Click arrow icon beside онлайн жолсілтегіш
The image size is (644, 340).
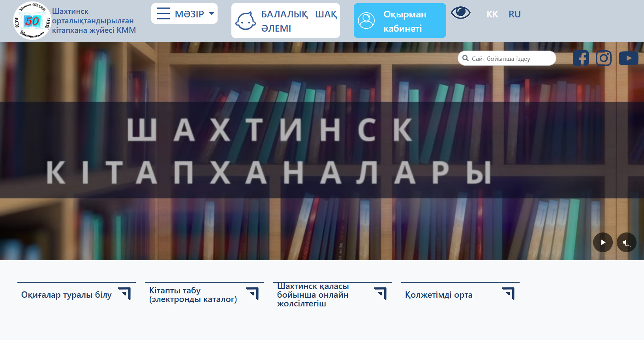point(381,293)
